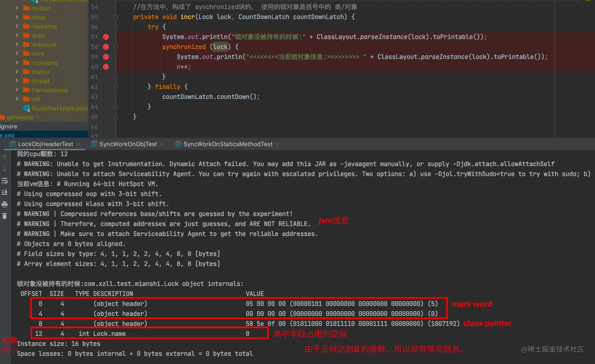Viewport: 595px width, 364px height.
Task: Close the SyncWorkOnObjTest run tab
Action: click(x=162, y=145)
